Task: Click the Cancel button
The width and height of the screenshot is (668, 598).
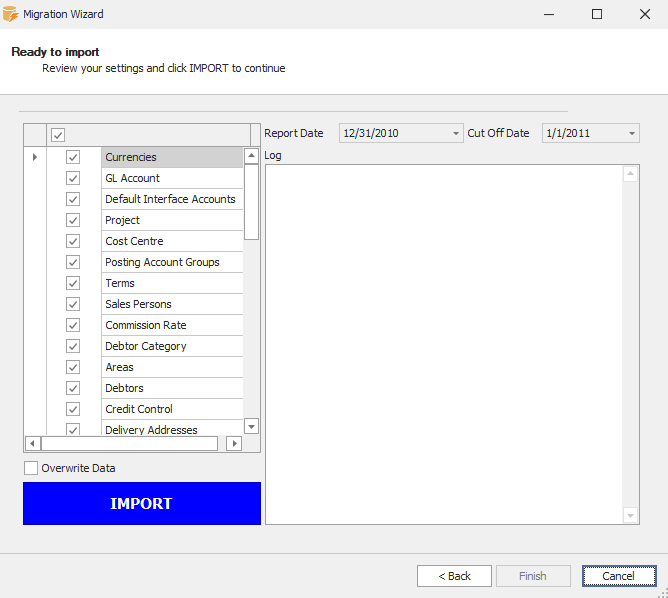Action: pos(619,576)
